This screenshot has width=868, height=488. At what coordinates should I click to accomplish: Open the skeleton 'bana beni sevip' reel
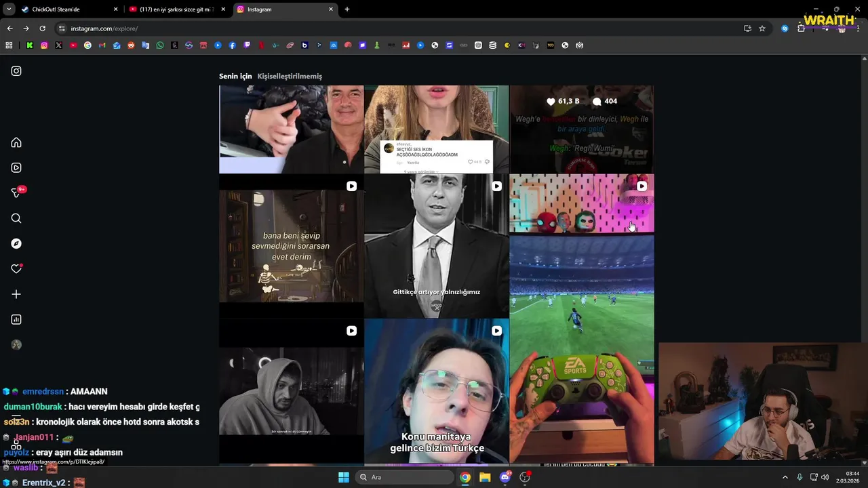pyautogui.click(x=291, y=246)
